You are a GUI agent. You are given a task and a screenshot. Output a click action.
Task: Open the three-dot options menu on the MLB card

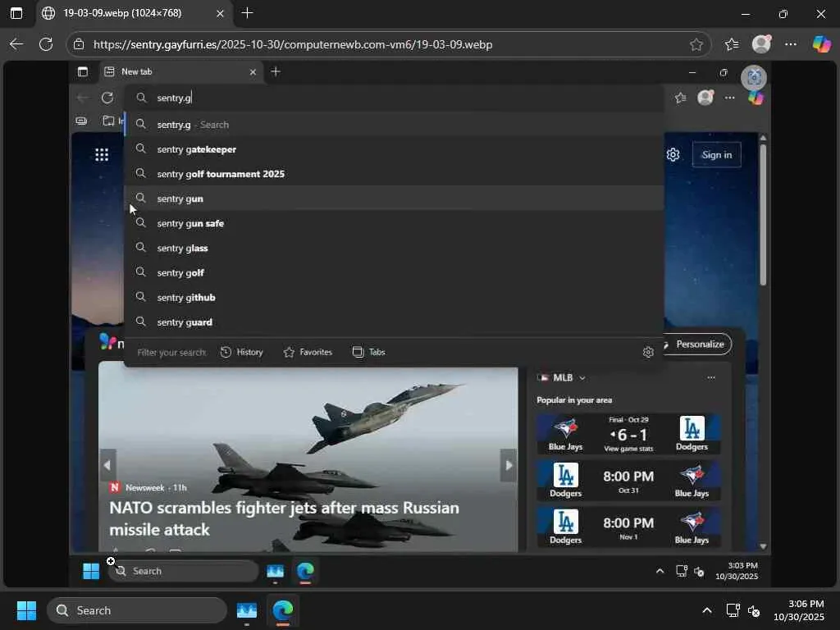point(710,377)
